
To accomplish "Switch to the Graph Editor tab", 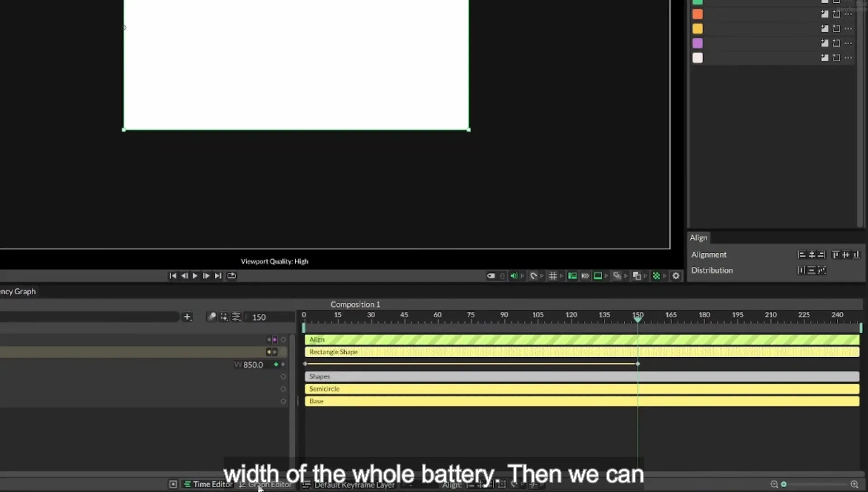I will pos(265,484).
